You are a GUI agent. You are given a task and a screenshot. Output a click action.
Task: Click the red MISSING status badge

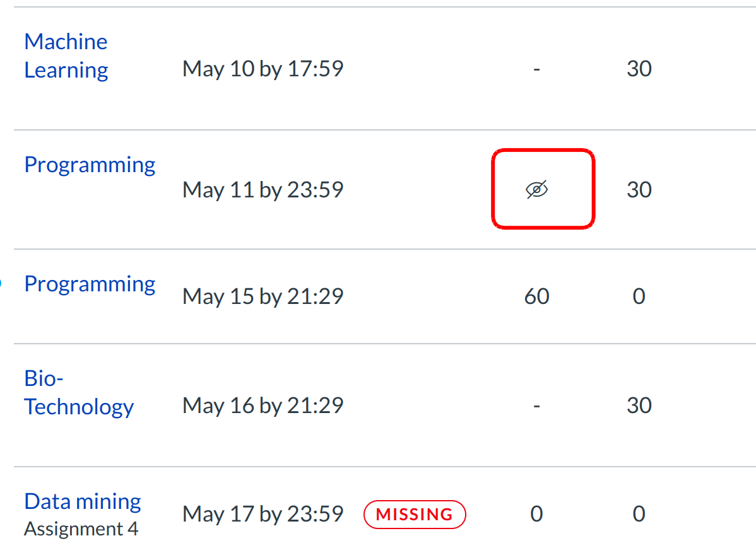(x=415, y=514)
